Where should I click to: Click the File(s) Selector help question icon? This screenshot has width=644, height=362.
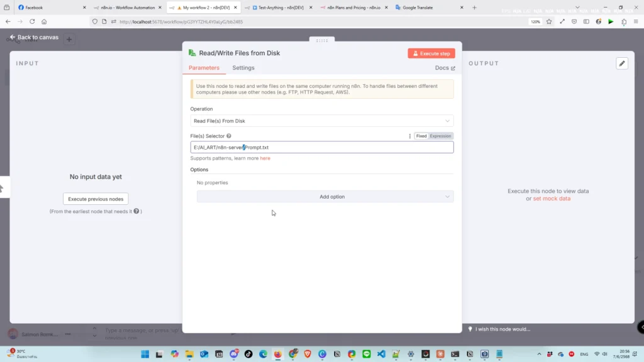229,136
